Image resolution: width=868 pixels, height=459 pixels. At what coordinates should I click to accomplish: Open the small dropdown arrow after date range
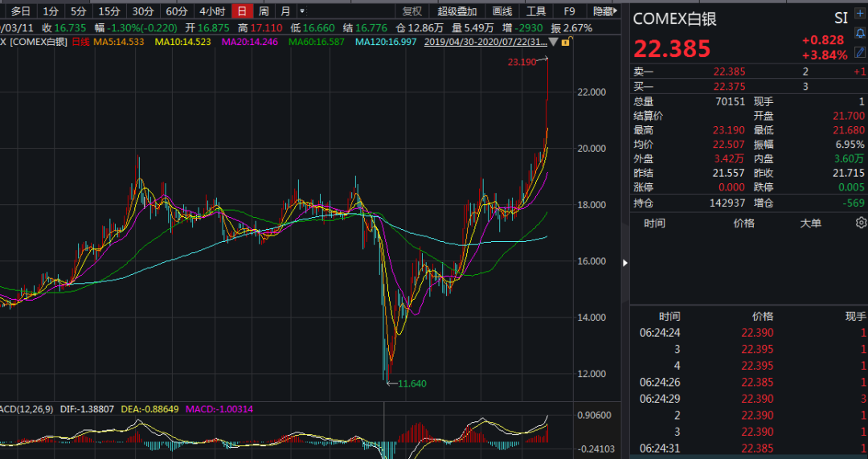pos(554,42)
